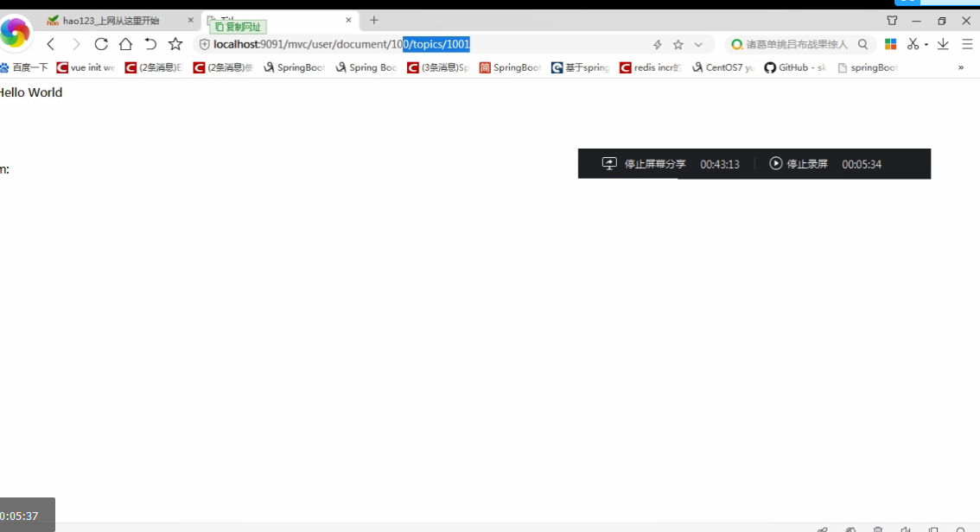Image resolution: width=980 pixels, height=532 pixels.
Task: Expand the address bar dropdown chevron
Action: (x=699, y=44)
